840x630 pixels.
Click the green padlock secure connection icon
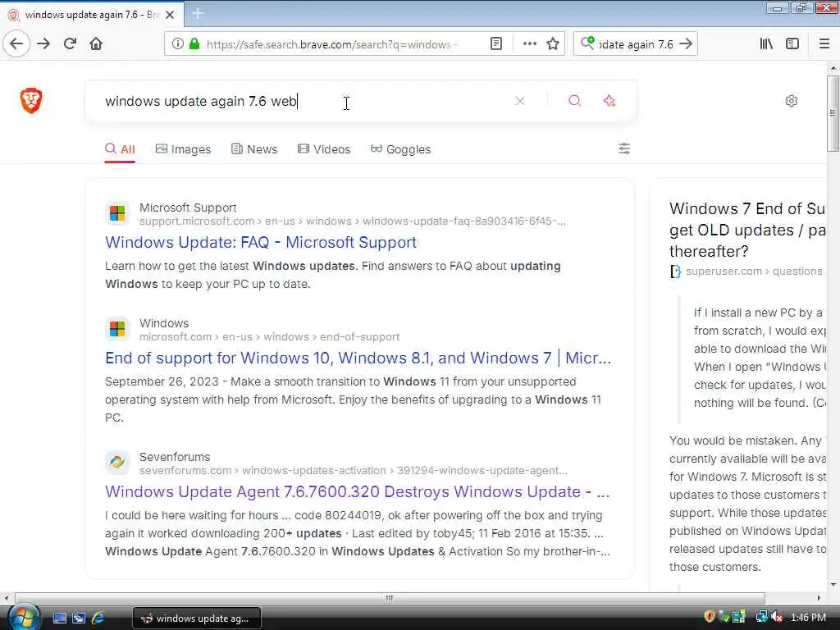[x=194, y=44]
